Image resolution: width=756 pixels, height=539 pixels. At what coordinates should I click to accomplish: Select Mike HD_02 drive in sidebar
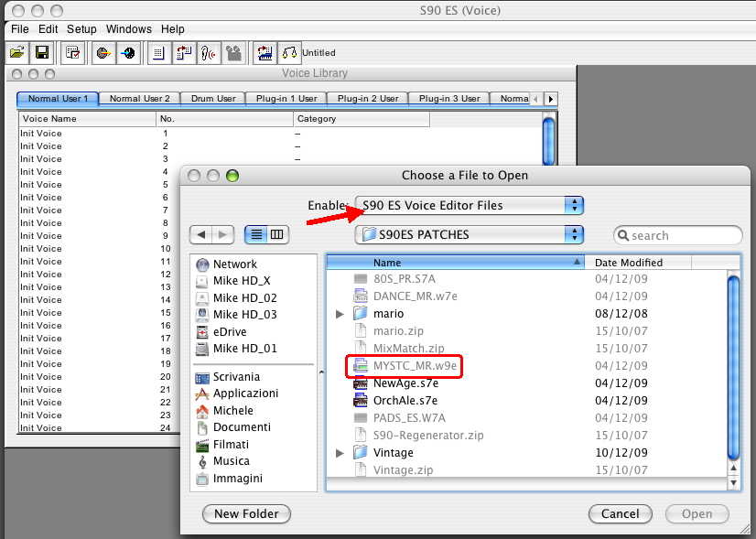point(236,298)
